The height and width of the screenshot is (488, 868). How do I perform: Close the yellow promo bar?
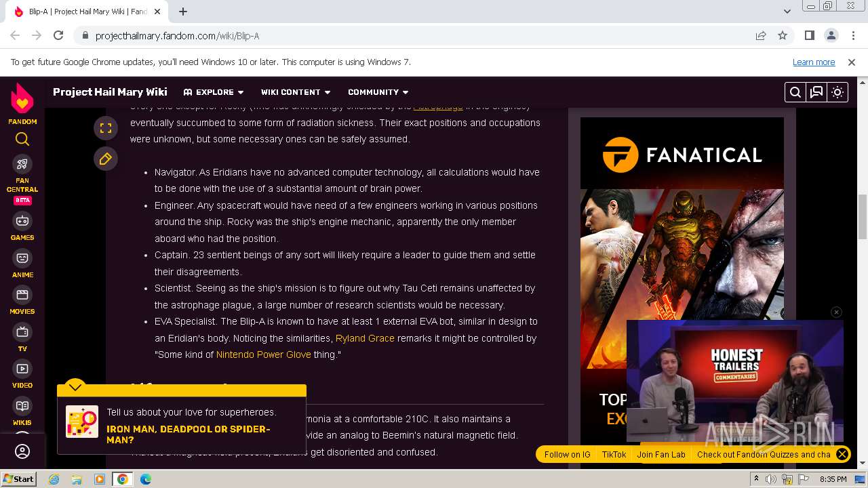click(842, 455)
